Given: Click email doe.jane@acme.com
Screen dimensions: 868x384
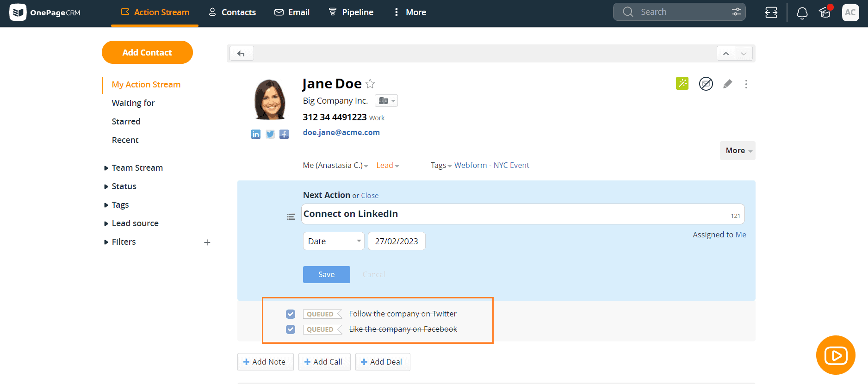Looking at the screenshot, I should click(341, 132).
